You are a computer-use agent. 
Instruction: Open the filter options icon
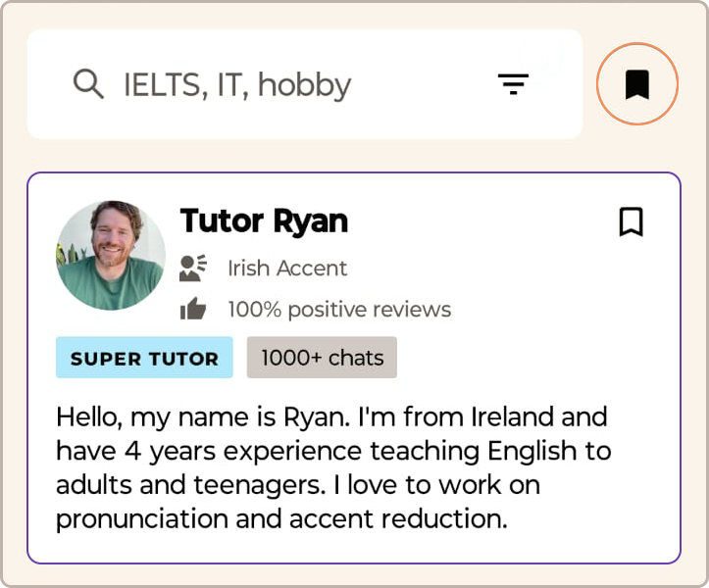point(513,84)
